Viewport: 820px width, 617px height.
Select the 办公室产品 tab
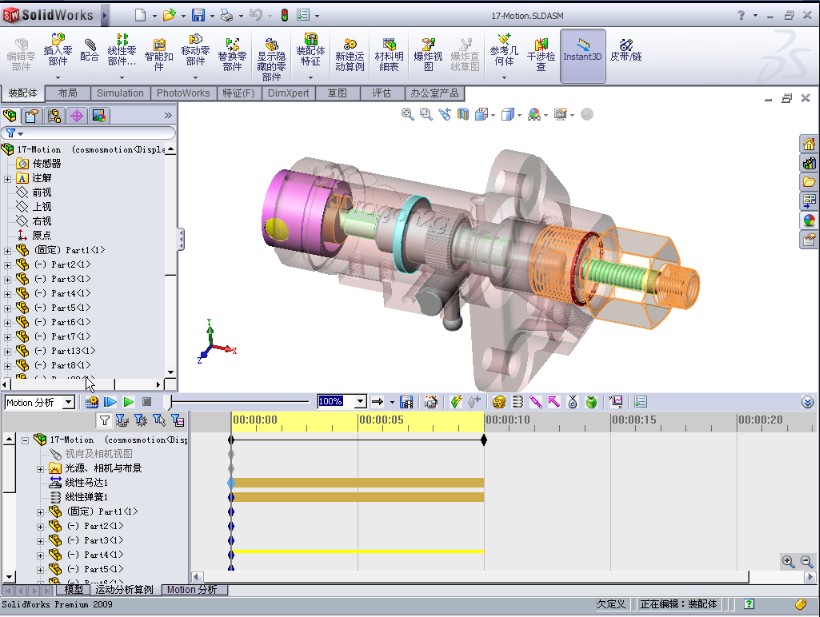[435, 93]
